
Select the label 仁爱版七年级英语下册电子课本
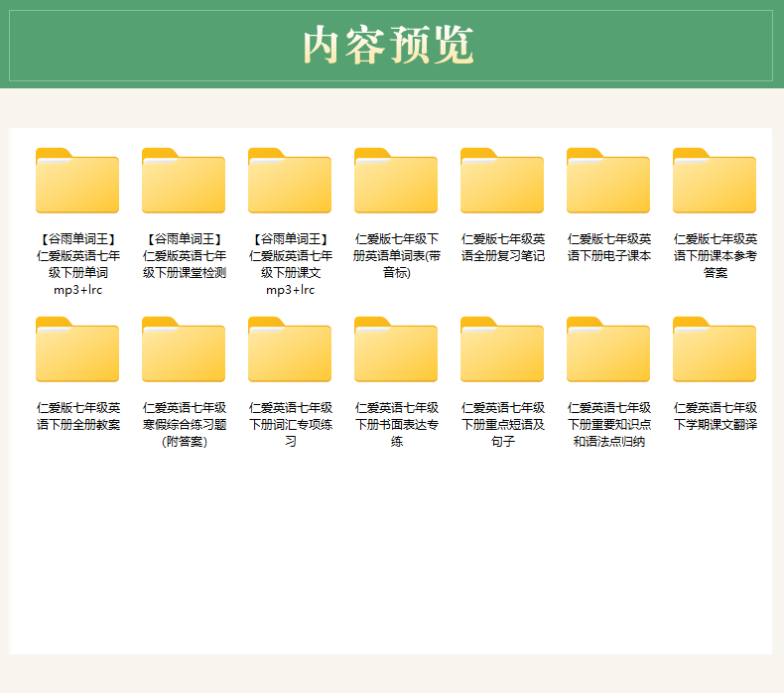609,247
